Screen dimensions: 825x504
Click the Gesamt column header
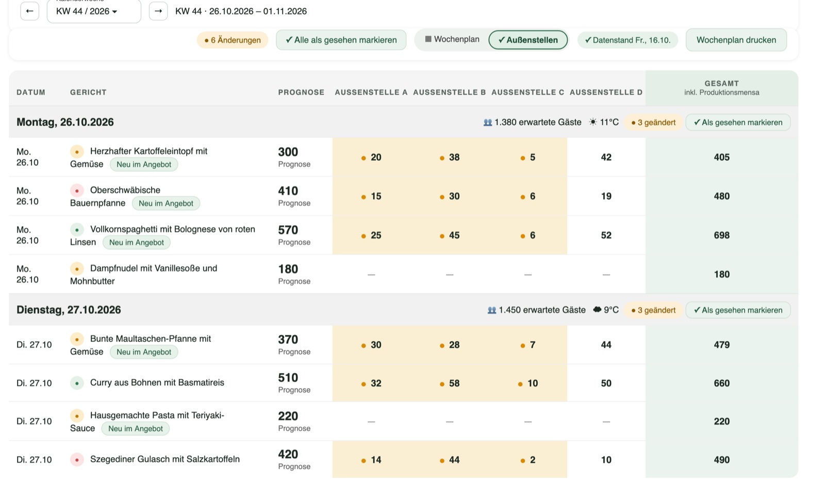[721, 88]
